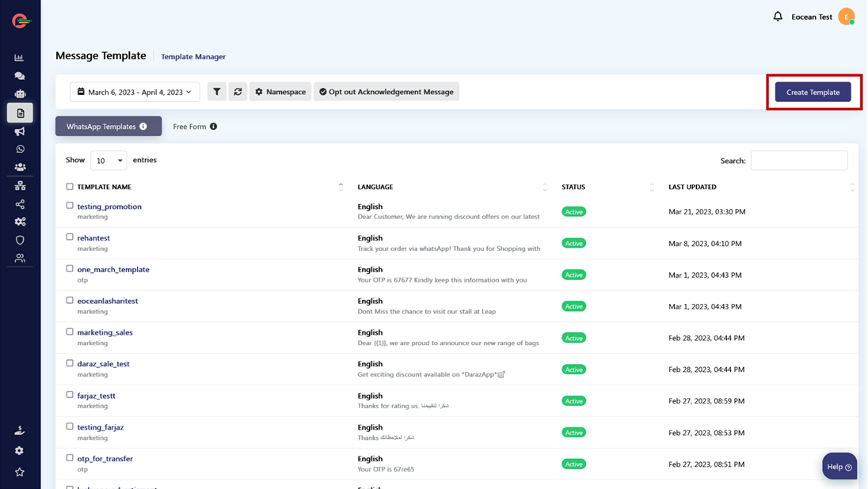Expand the Show entries count dropdown
Viewport: 868px width, 489px height.
108,161
